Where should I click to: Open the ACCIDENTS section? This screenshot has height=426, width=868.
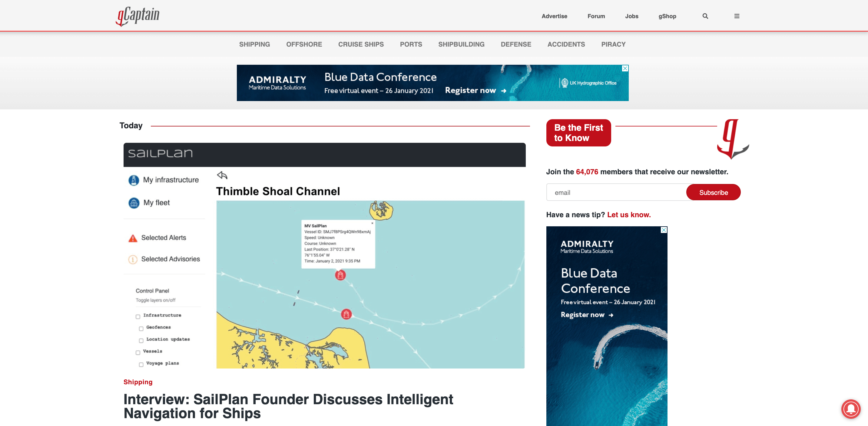click(566, 44)
